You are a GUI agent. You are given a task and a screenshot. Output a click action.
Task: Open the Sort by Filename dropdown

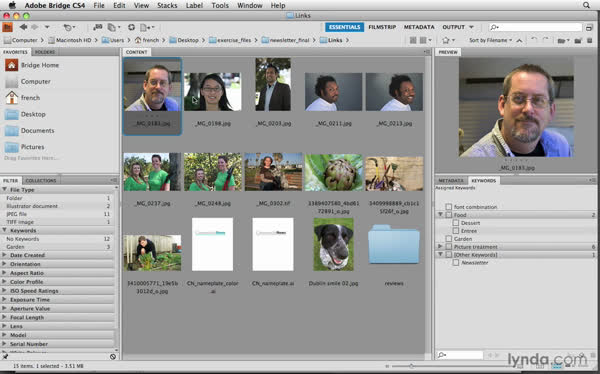click(491, 40)
